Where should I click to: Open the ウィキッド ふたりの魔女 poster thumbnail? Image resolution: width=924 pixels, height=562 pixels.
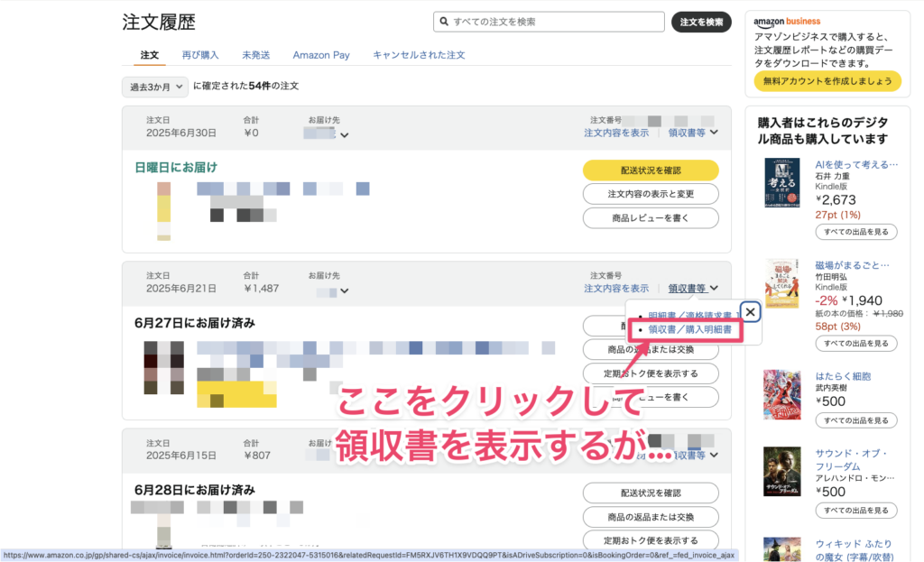[782, 549]
